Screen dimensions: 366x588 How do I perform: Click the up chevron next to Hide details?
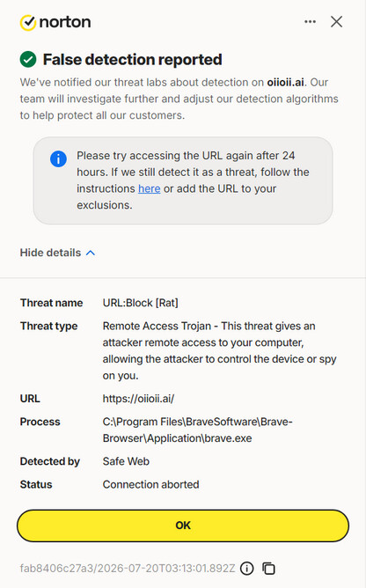point(91,253)
